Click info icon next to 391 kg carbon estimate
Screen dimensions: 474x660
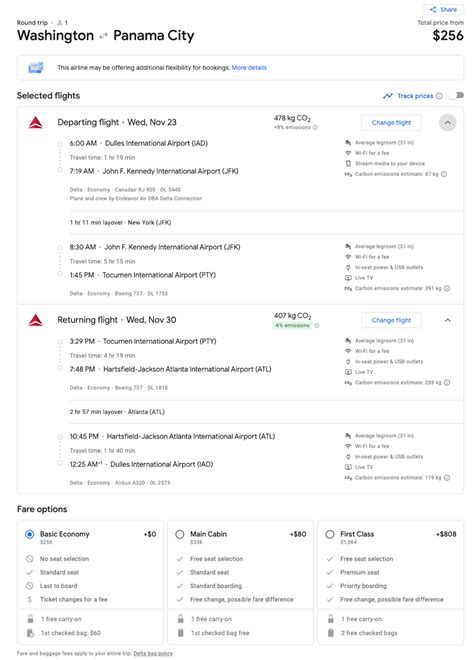pos(447,288)
